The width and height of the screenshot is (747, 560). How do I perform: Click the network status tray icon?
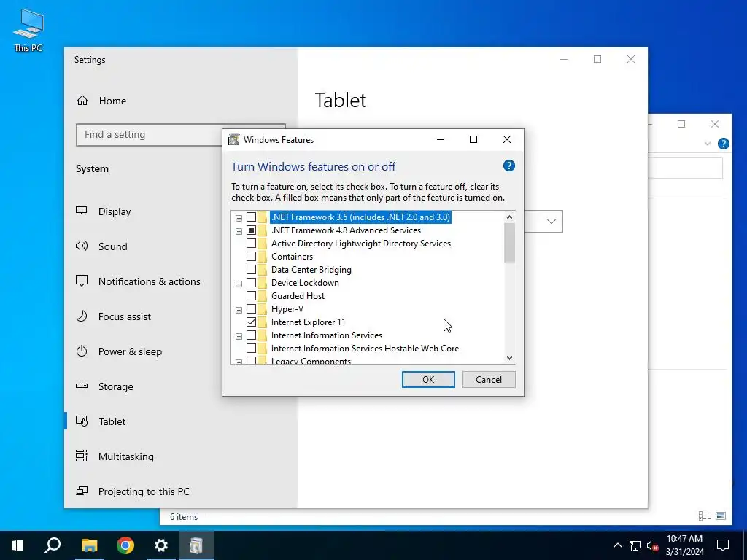(x=635, y=545)
